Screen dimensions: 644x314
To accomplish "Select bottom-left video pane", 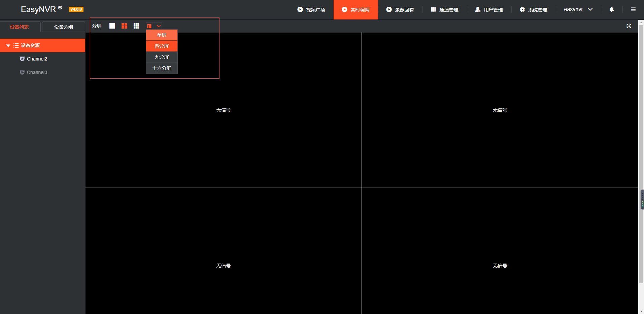I will (x=224, y=251).
